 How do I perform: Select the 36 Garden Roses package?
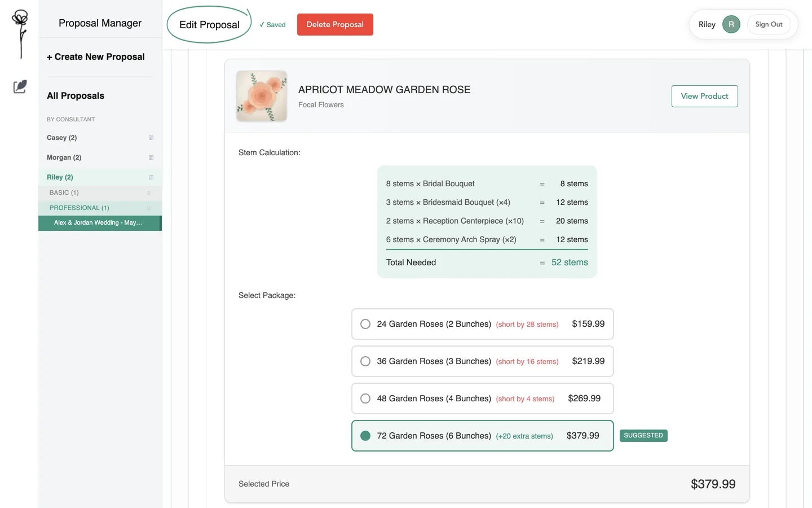click(x=482, y=361)
